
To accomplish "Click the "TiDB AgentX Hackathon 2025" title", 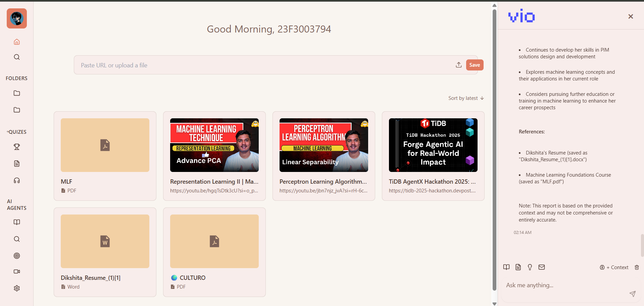I will coord(432,182).
